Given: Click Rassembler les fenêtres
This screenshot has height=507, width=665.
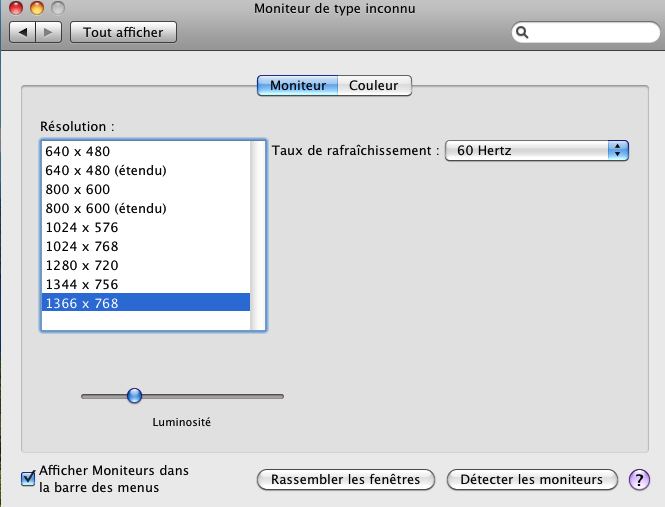Looking at the screenshot, I should pyautogui.click(x=346, y=480).
